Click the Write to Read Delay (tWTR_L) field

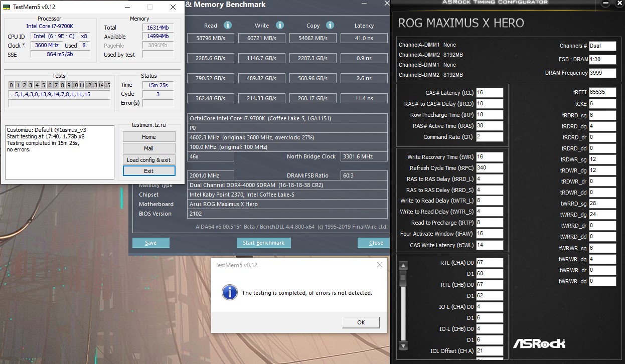[x=490, y=201]
